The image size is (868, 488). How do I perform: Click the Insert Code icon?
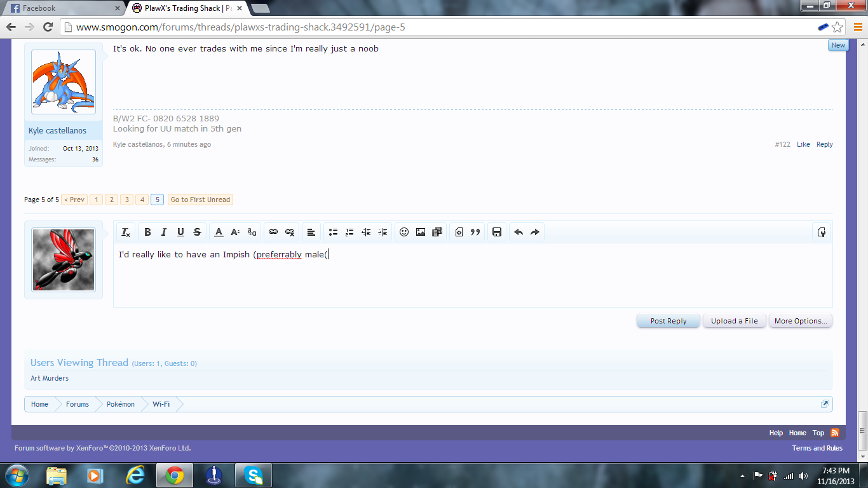pos(459,233)
